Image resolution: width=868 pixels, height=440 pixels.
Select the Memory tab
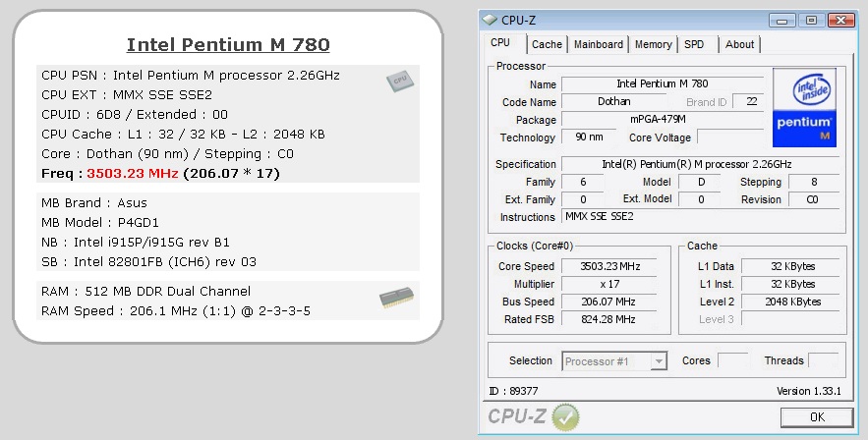click(653, 44)
